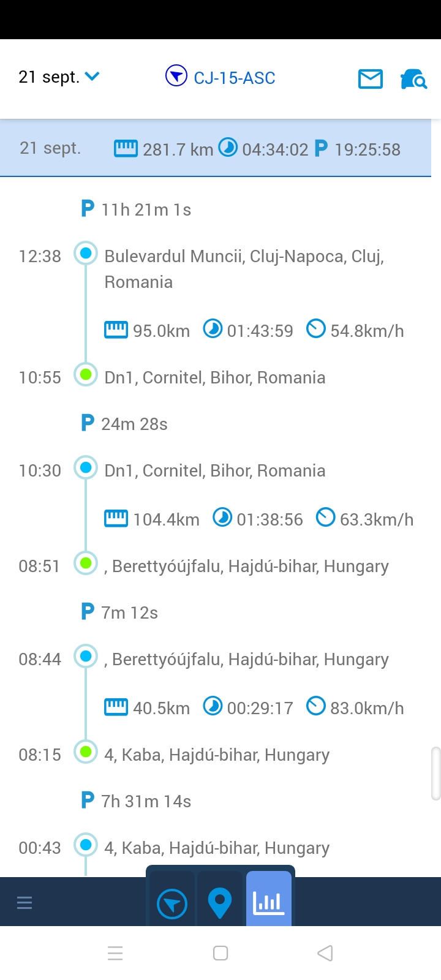
Task: Tap the 21 sept. daily summary row
Action: click(x=216, y=148)
